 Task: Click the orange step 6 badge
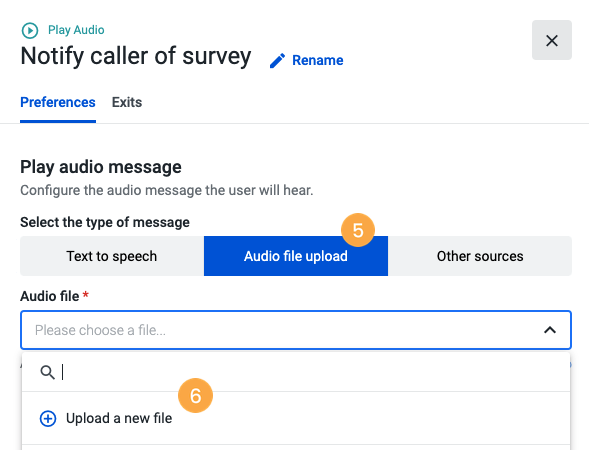point(195,396)
